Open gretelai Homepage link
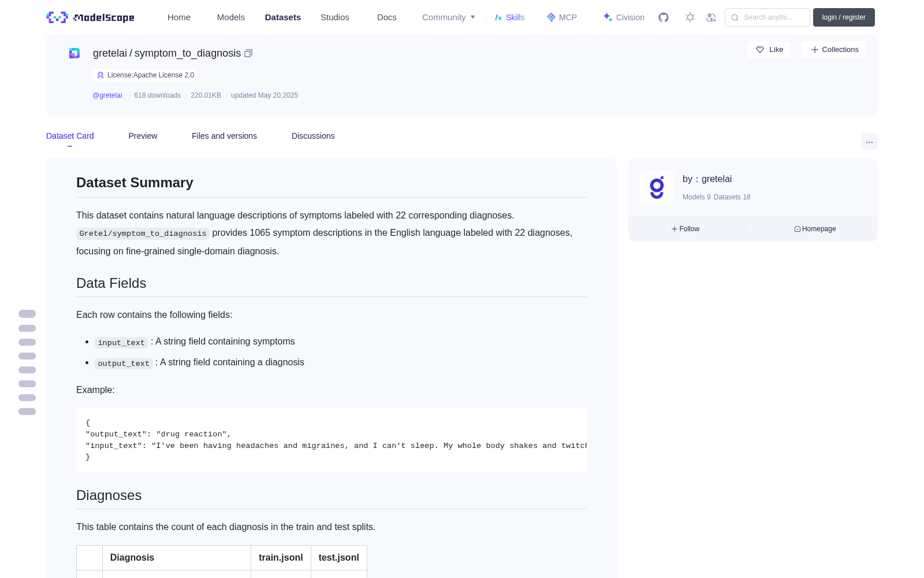Screen dimensions: 924x578 [x=815, y=229]
